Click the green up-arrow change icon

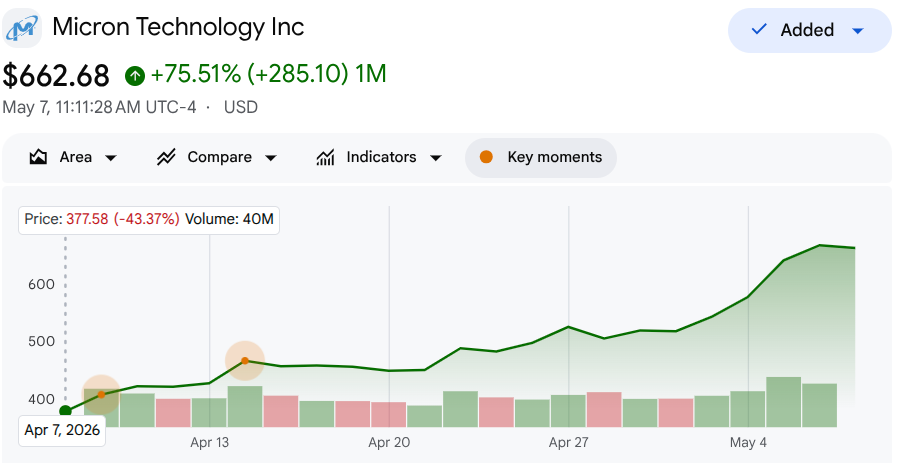click(x=135, y=76)
